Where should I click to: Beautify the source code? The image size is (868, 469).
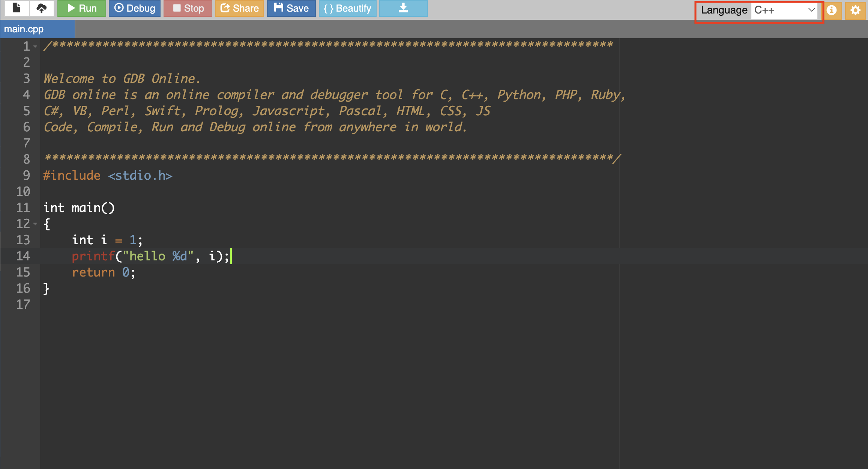pyautogui.click(x=347, y=8)
